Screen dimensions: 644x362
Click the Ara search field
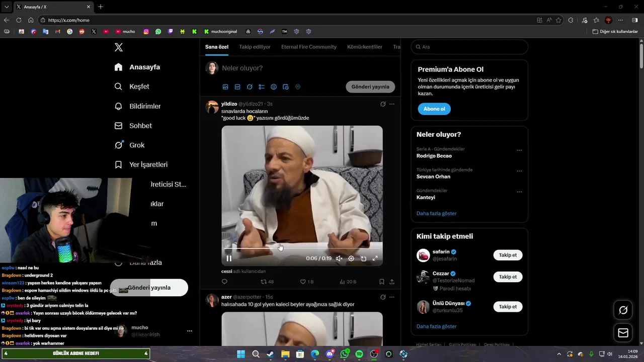469,47
